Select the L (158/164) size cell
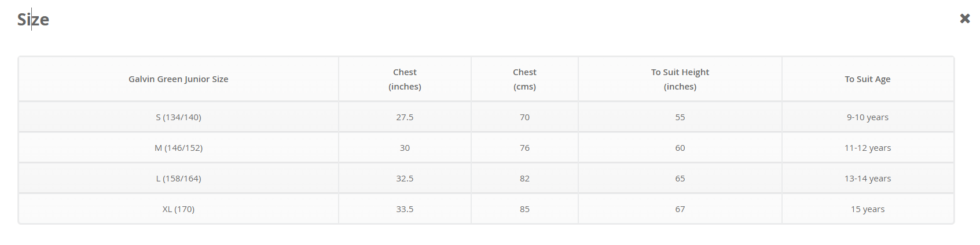Viewport: 980px width, 245px height. (x=178, y=179)
